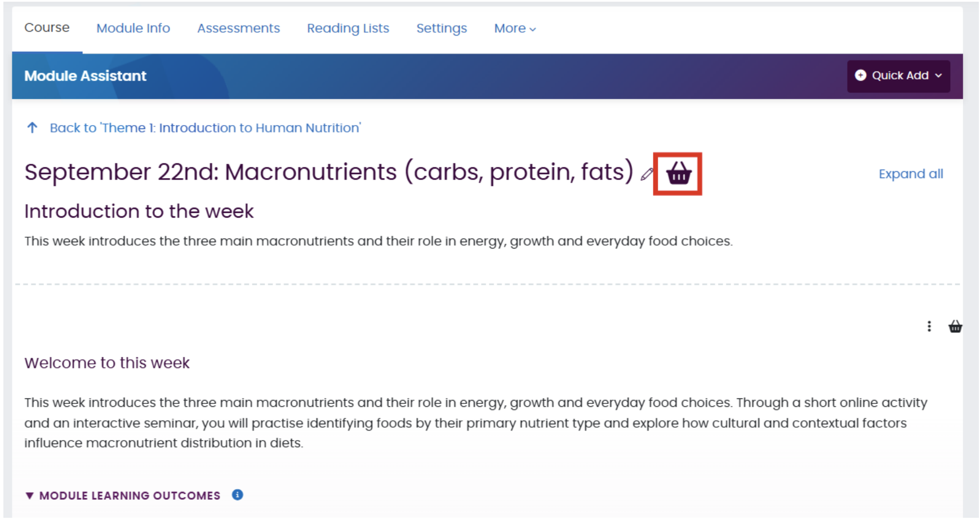980x524 pixels.
Task: Click the Introduction to the week heading
Action: click(139, 211)
